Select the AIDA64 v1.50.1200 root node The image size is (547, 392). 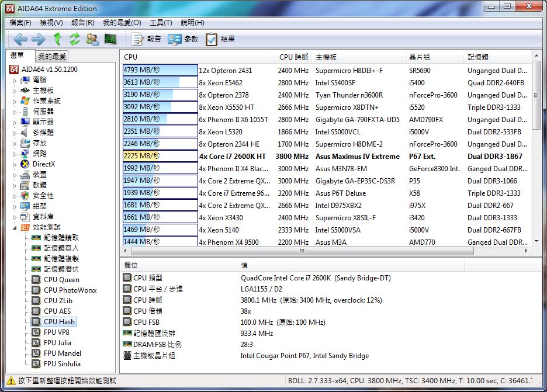click(50, 70)
